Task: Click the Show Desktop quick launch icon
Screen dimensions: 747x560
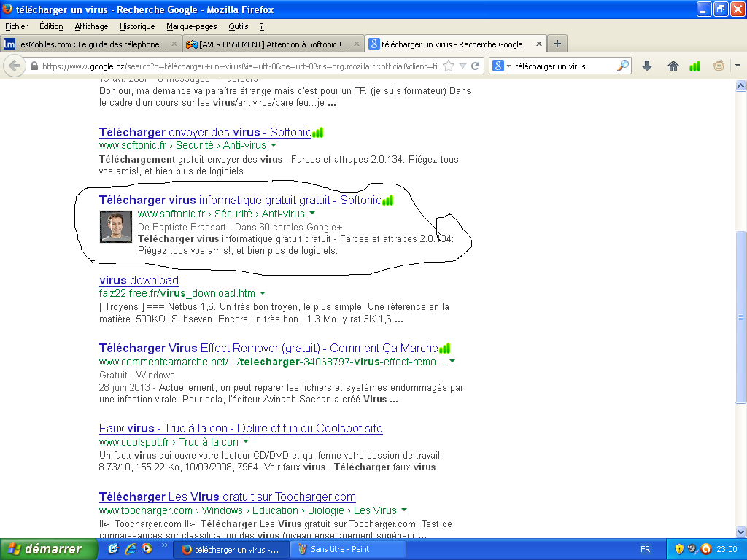Action: point(113,548)
